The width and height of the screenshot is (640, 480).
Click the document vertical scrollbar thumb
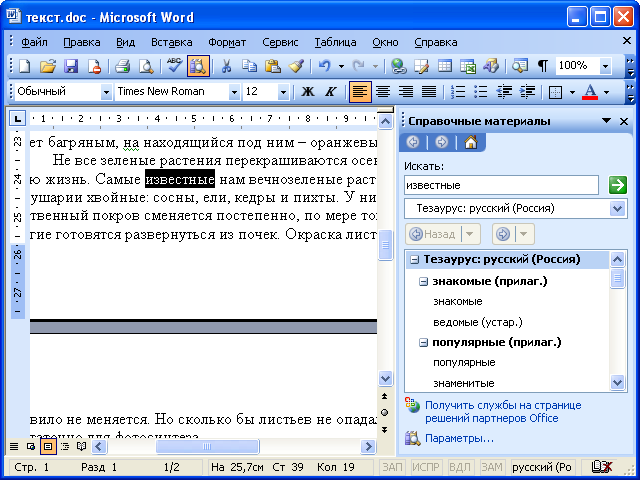[x=385, y=245]
